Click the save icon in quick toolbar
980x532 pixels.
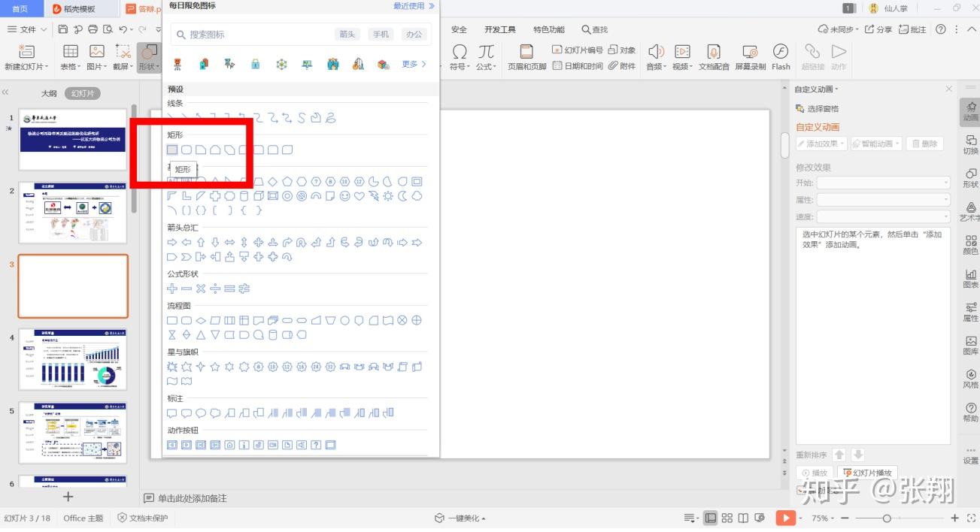pyautogui.click(x=63, y=29)
